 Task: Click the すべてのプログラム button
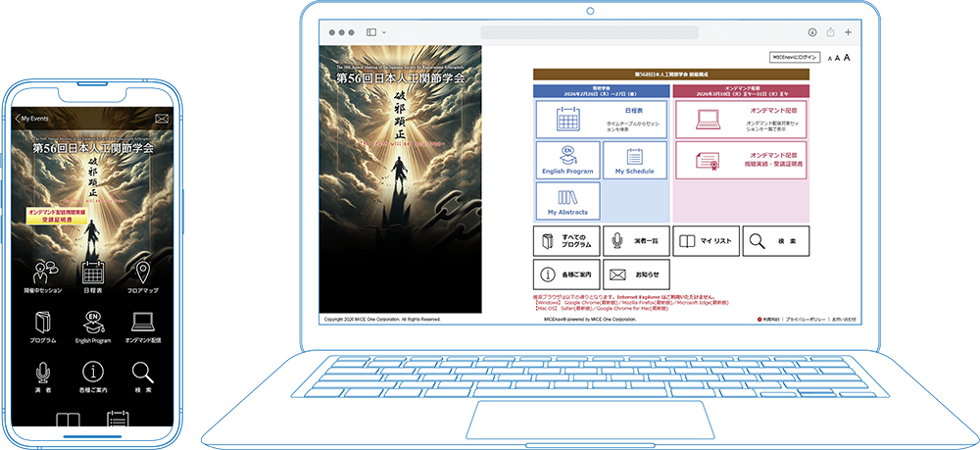pos(566,240)
